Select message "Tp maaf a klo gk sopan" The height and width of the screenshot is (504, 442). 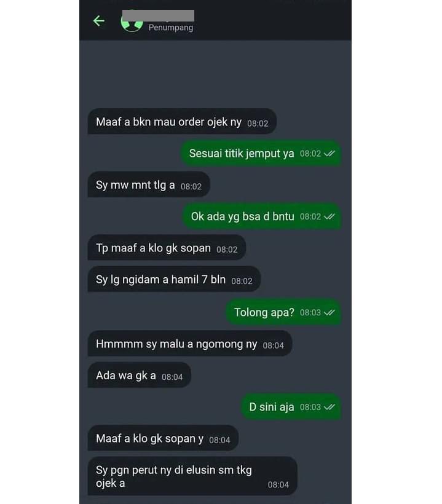click(x=167, y=248)
